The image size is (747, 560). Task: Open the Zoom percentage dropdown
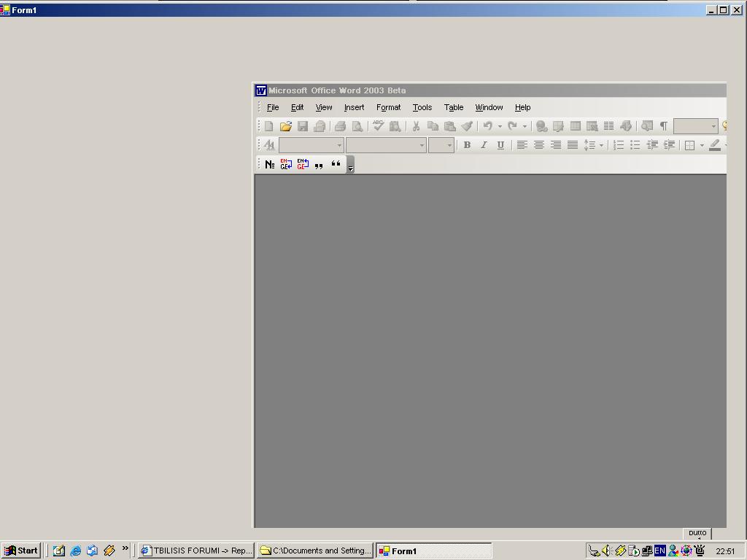click(x=713, y=126)
